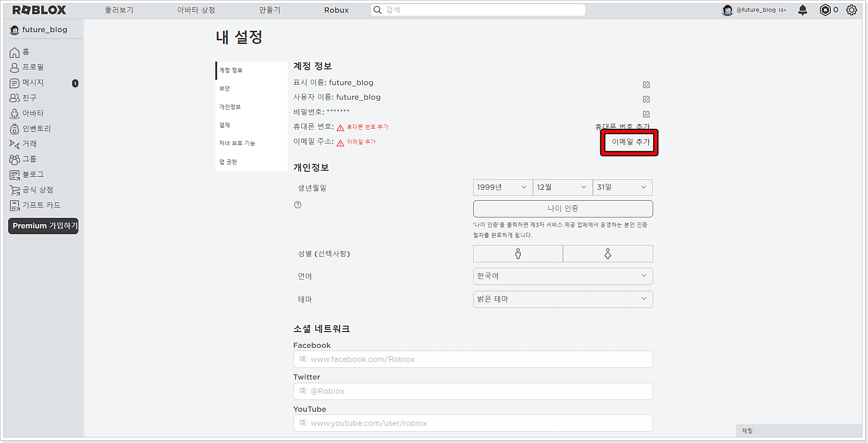The height and width of the screenshot is (443, 868).
Task: Expand the 언어 dropdown set to 한국어
Action: [563, 276]
